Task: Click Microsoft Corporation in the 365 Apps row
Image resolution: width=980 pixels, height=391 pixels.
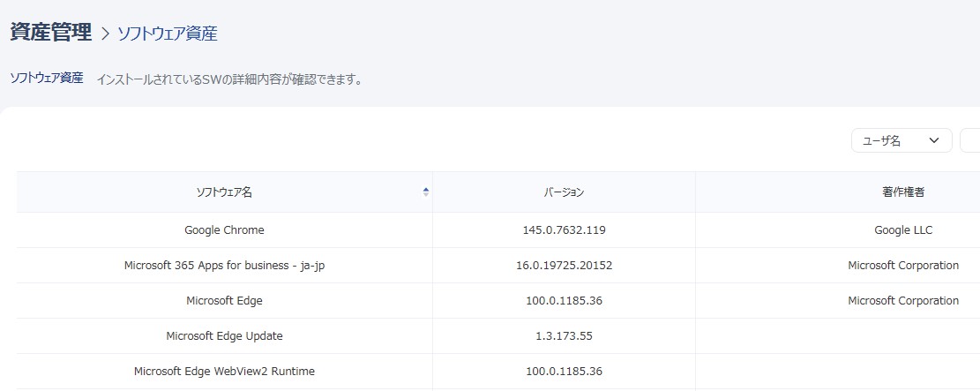Action: 903,266
